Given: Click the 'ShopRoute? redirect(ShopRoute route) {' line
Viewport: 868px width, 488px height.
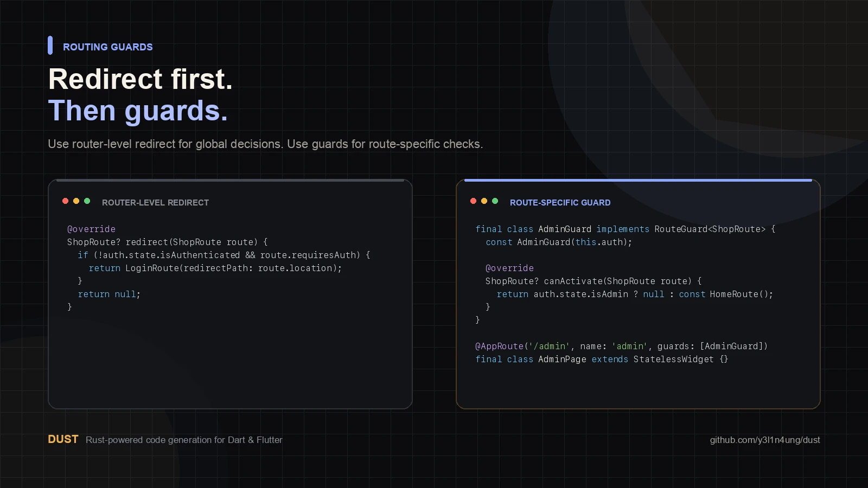Looking at the screenshot, I should (168, 242).
